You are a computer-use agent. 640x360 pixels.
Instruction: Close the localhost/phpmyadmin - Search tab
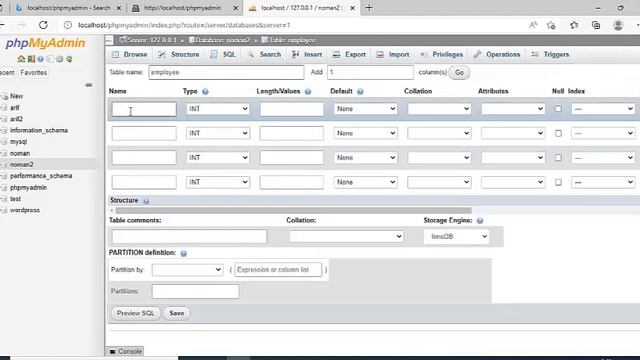pos(119,8)
